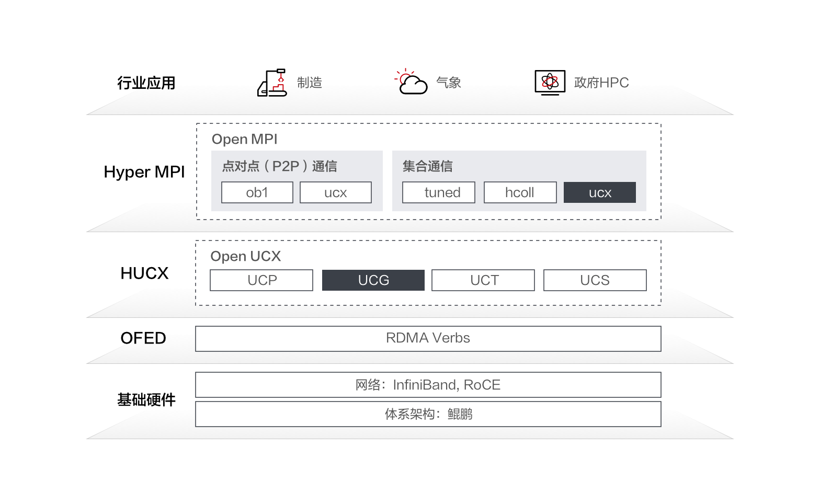Click the Open MPI heading
Image resolution: width=820 pixels, height=504 pixels.
245,139
